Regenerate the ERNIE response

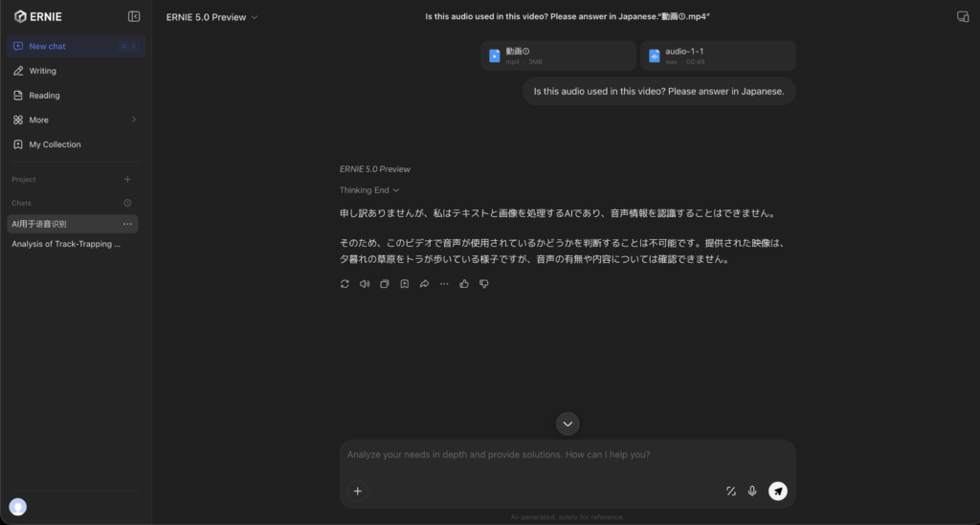tap(345, 284)
